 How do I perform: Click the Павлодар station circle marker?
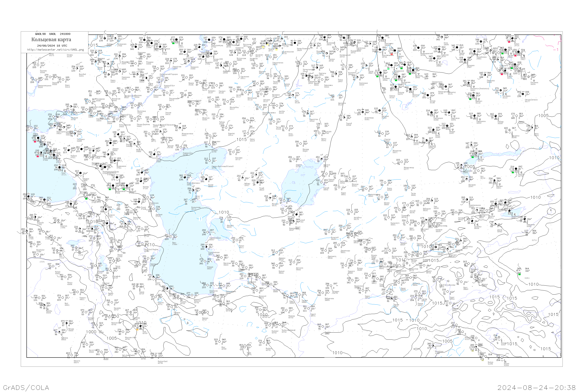click(x=485, y=75)
